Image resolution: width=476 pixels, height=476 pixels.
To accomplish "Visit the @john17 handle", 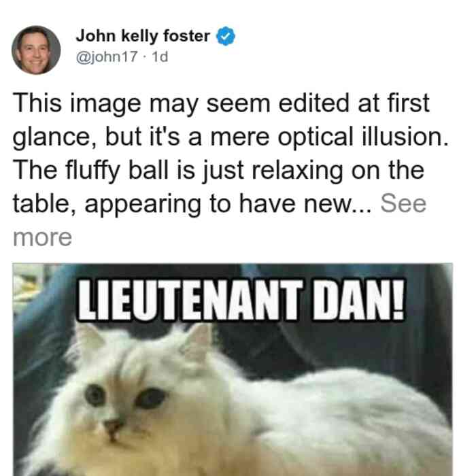I will pos(107,56).
